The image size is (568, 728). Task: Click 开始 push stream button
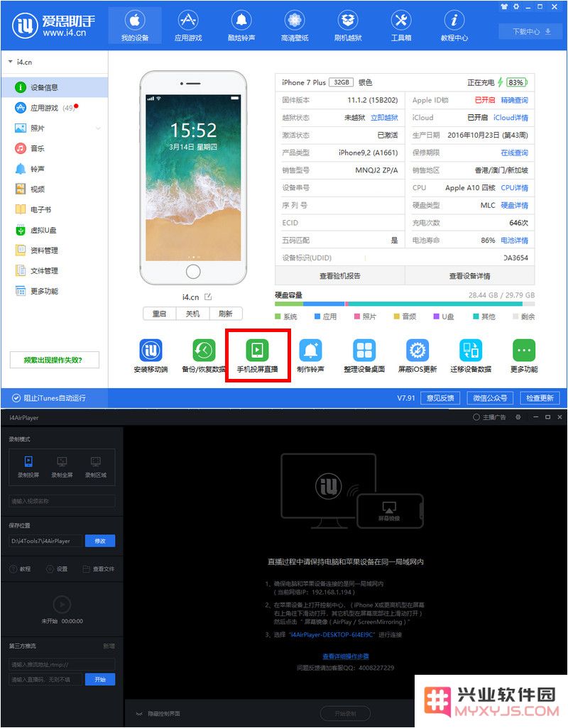100,679
